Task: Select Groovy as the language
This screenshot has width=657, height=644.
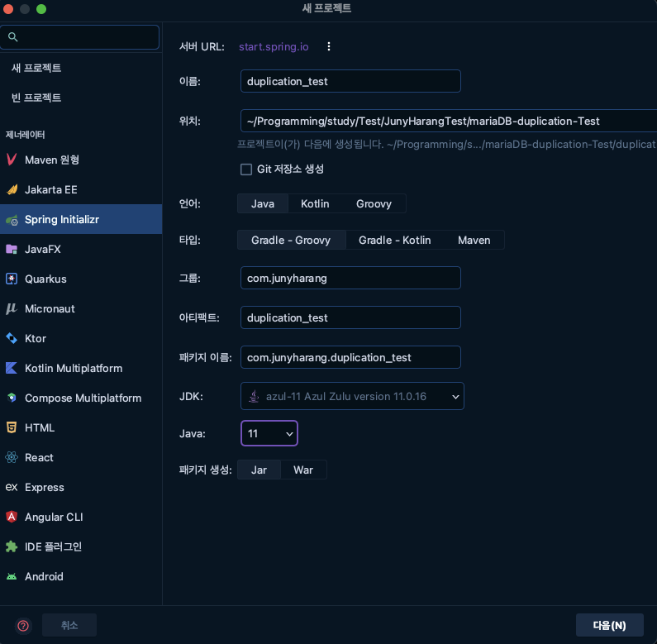Action: pos(374,203)
